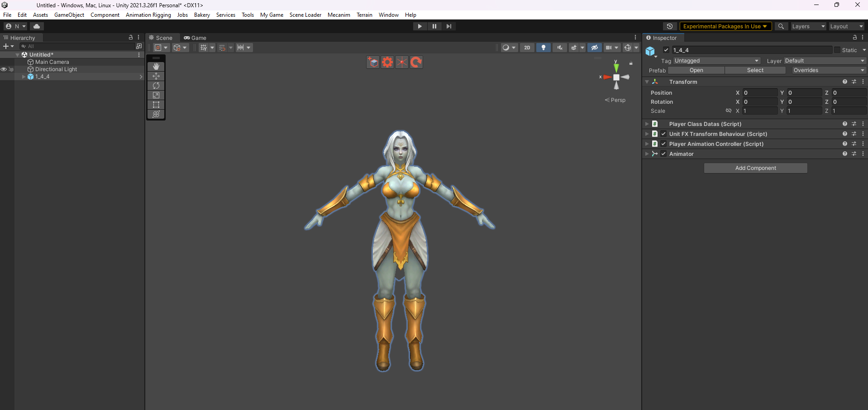This screenshot has height=410, width=868.
Task: Open the Mecanim menu
Action: 339,15
